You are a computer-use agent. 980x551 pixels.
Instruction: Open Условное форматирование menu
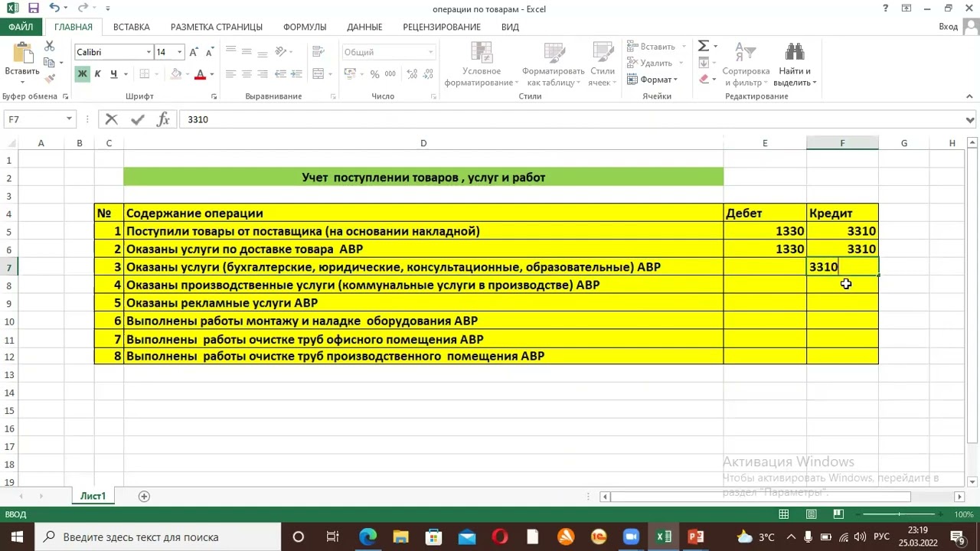point(481,64)
